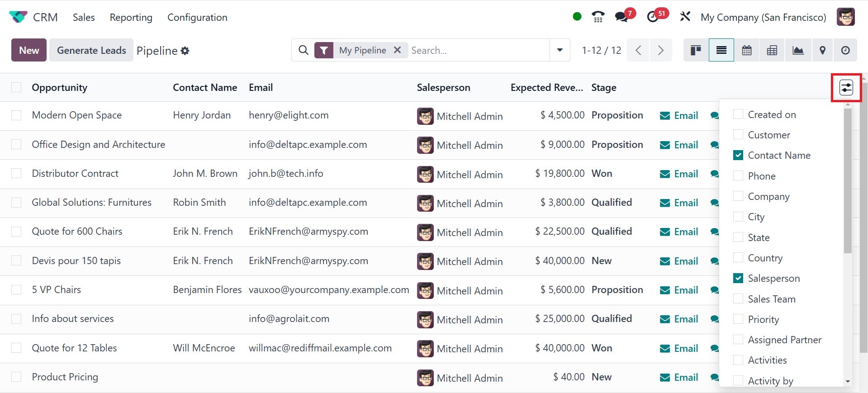Click the Generate Leads button
The height and width of the screenshot is (393, 868).
tap(91, 50)
